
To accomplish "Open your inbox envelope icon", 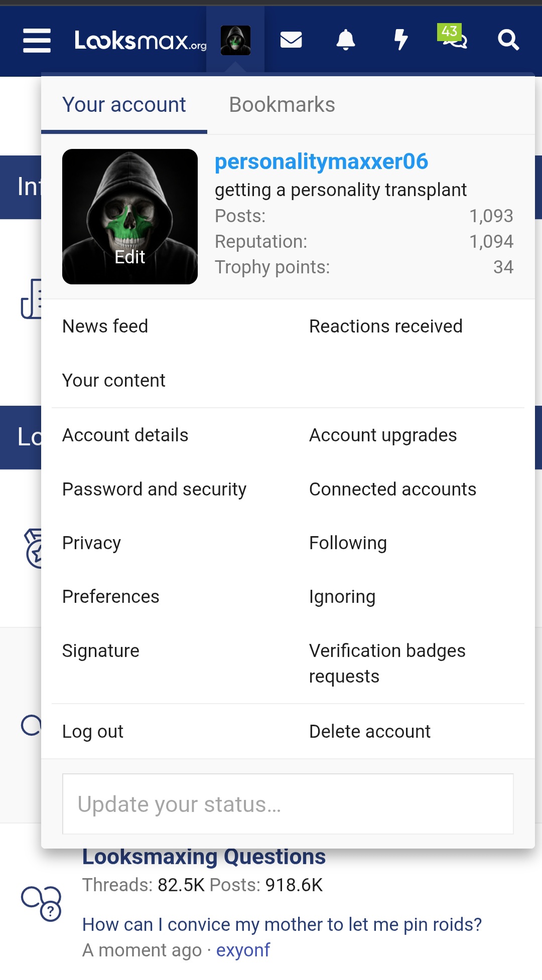I will coord(292,41).
